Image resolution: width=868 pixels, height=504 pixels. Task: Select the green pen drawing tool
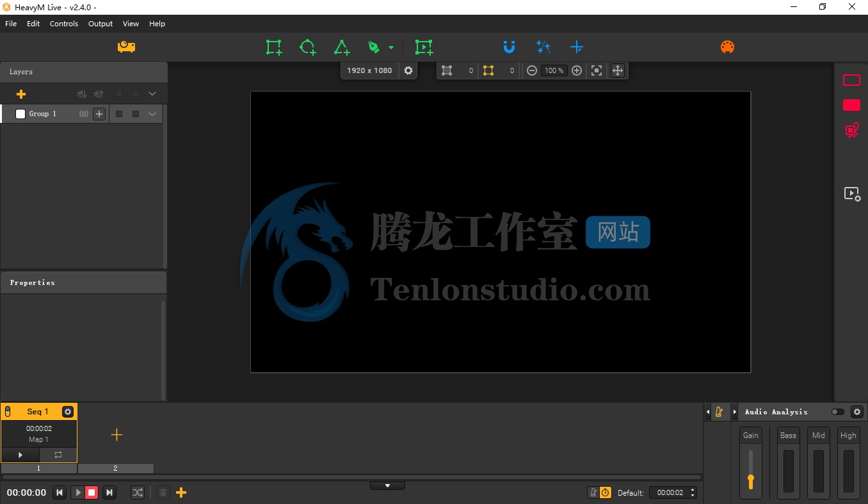[374, 47]
